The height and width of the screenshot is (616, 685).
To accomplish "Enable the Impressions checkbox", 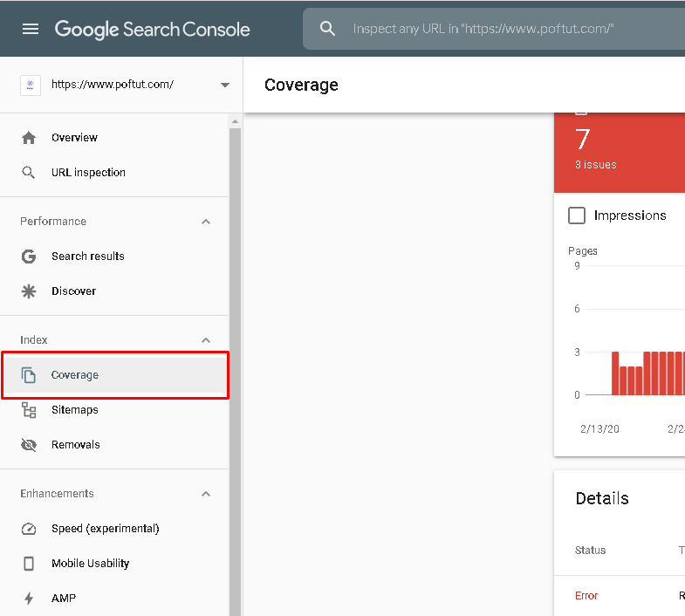I will click(577, 216).
